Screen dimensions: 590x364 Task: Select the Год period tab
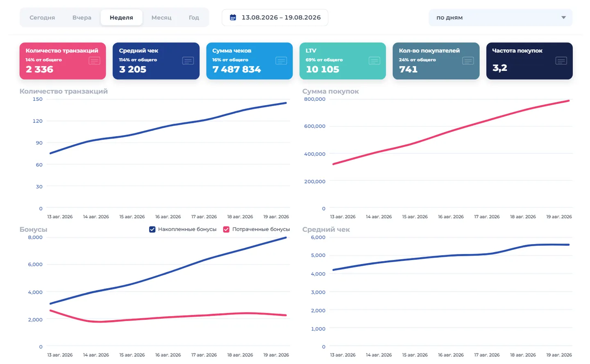pyautogui.click(x=194, y=18)
